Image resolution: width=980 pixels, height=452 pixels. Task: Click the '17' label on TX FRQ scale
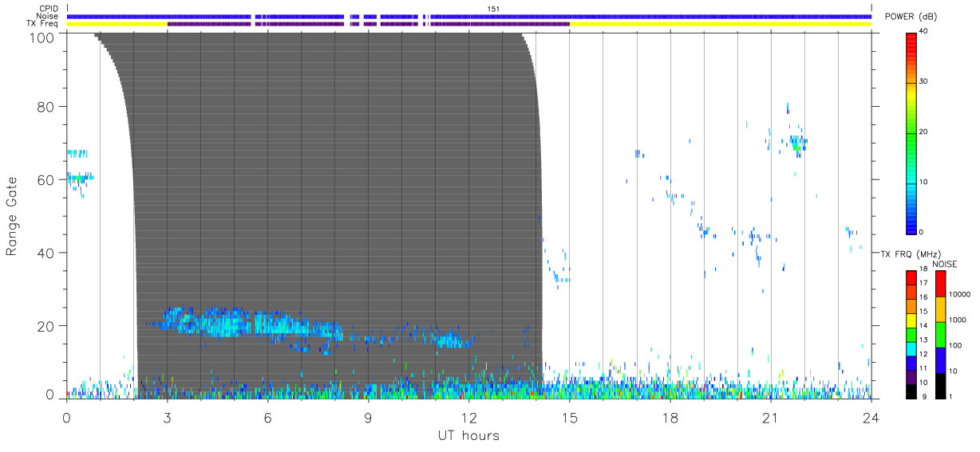click(923, 284)
